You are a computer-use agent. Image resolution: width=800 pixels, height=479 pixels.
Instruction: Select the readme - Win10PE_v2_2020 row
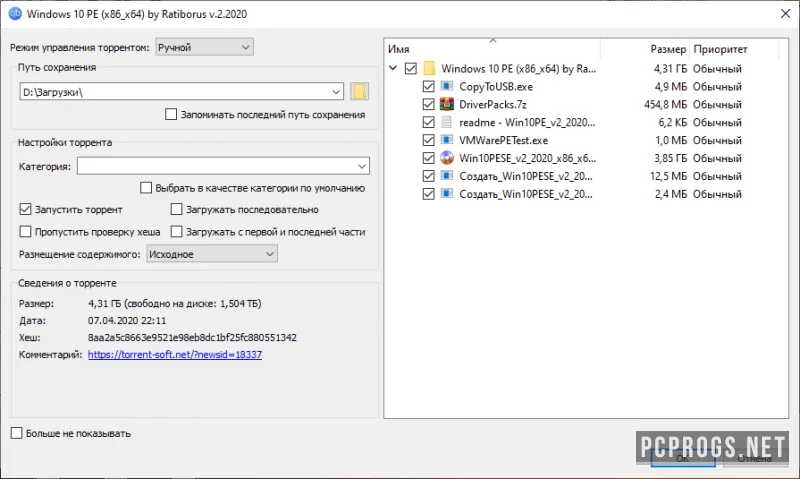tap(587, 122)
